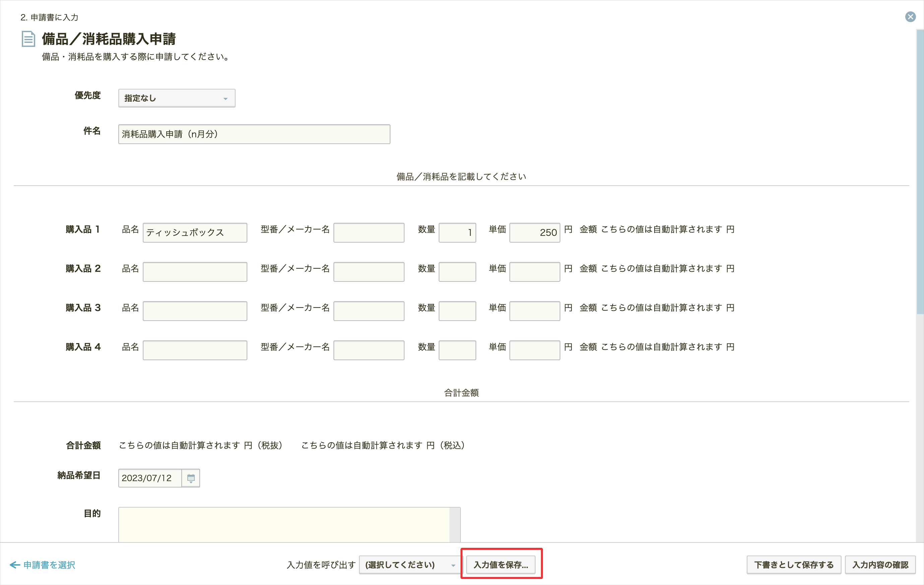Image resolution: width=924 pixels, height=585 pixels.
Task: Click the 購入品 1 品名 field
Action: click(x=195, y=233)
